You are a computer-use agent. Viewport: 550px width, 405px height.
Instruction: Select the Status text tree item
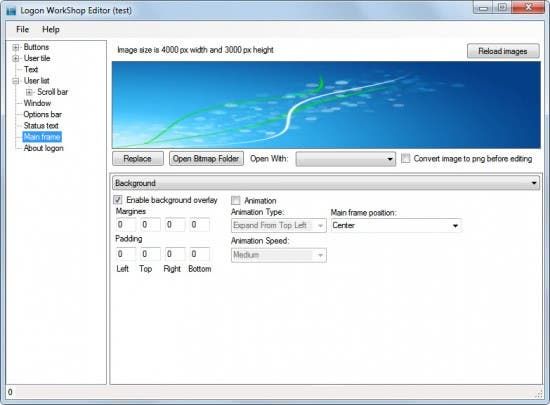(x=41, y=126)
